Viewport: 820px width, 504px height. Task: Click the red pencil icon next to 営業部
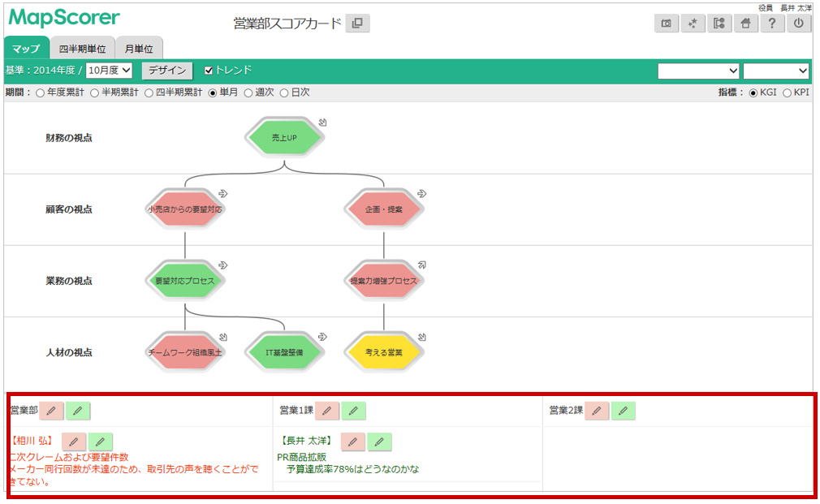click(51, 411)
